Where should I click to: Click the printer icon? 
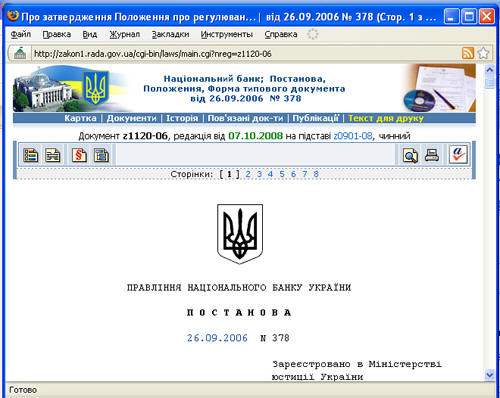click(432, 155)
